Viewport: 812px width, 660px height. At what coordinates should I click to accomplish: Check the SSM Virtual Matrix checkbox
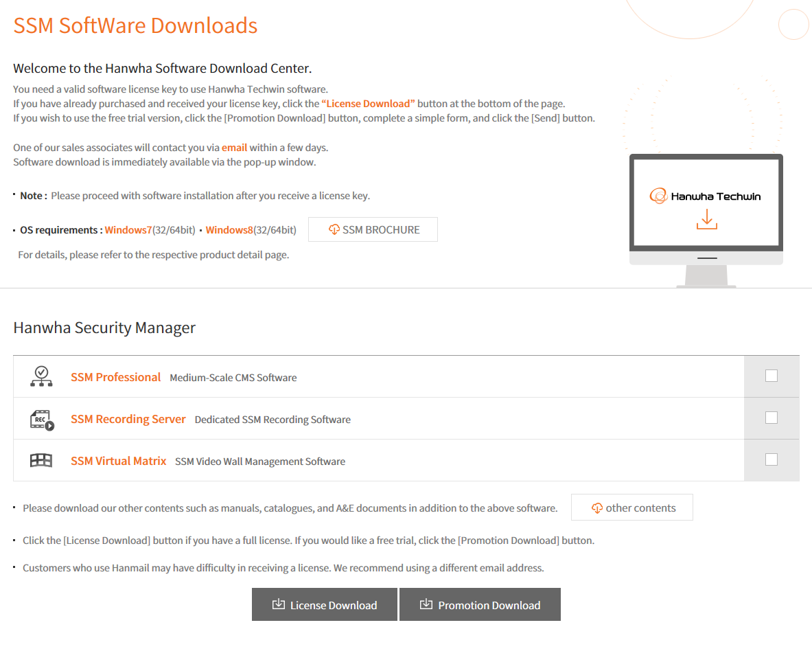pyautogui.click(x=772, y=460)
